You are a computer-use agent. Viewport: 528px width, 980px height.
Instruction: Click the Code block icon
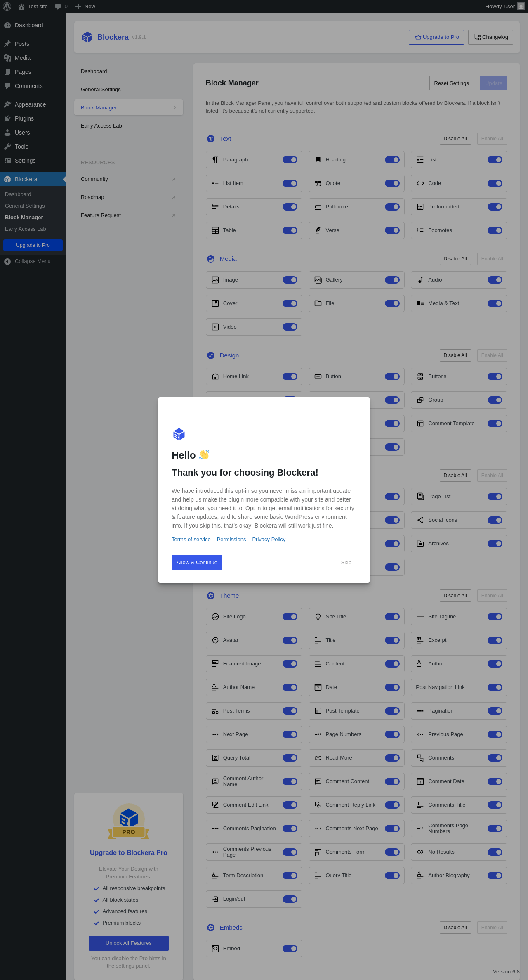[420, 183]
